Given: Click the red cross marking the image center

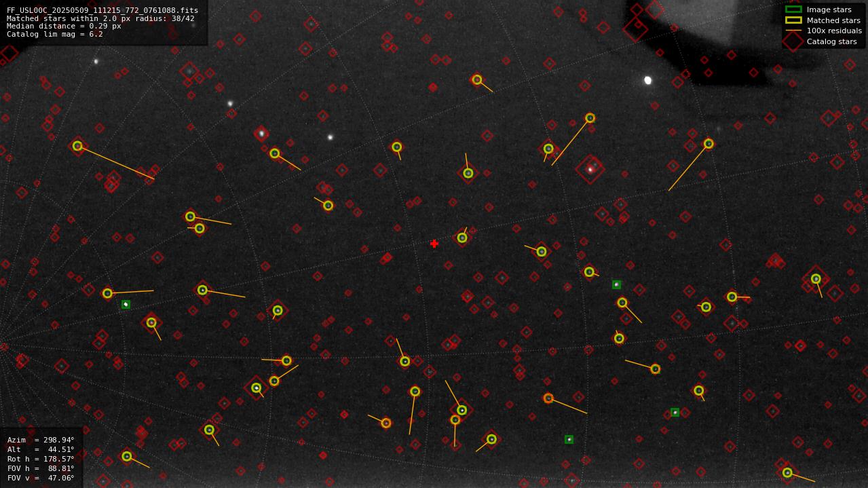Looking at the screenshot, I should tap(434, 244).
